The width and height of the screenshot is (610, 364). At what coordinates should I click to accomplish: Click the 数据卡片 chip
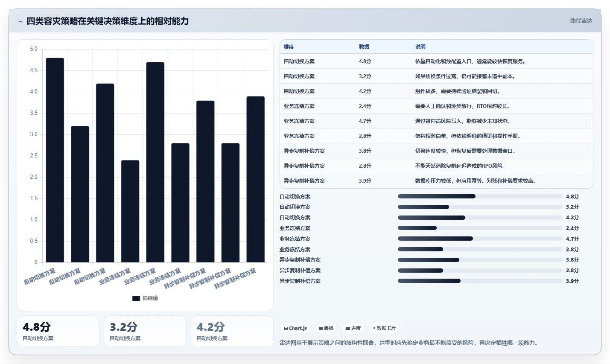pos(384,328)
